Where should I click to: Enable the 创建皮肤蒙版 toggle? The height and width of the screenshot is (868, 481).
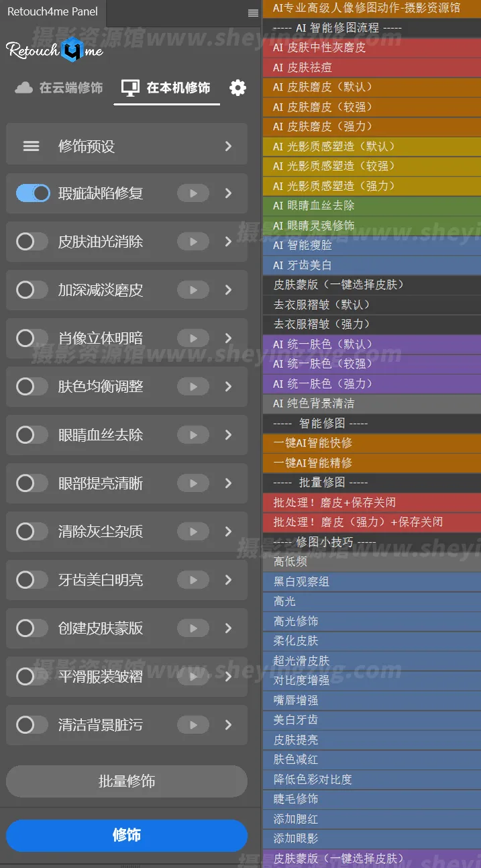click(33, 628)
